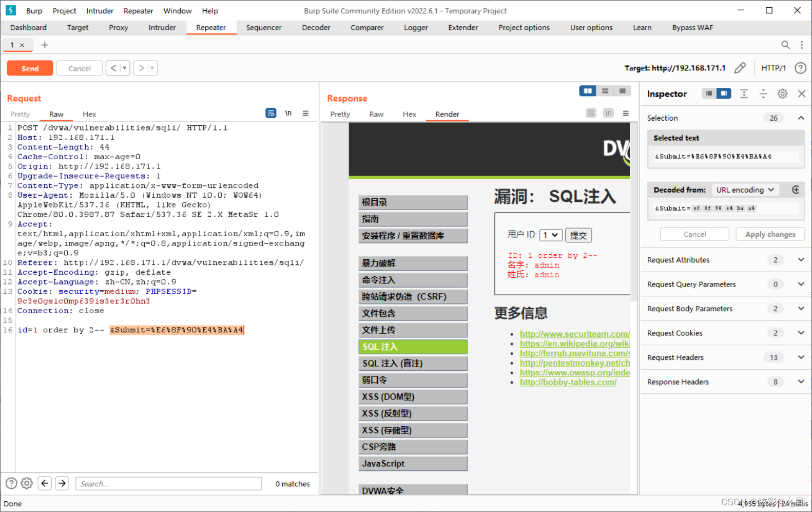This screenshot has height=512, width=812.
Task: Click the response pane vertical scrollbar
Action: tap(634, 212)
